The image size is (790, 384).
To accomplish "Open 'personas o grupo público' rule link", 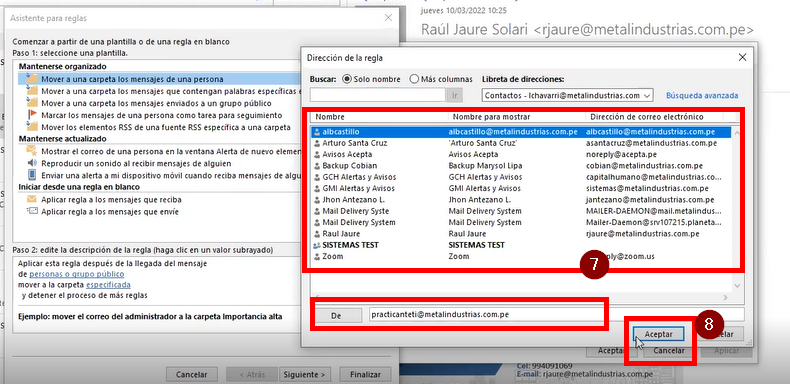I will (x=77, y=274).
